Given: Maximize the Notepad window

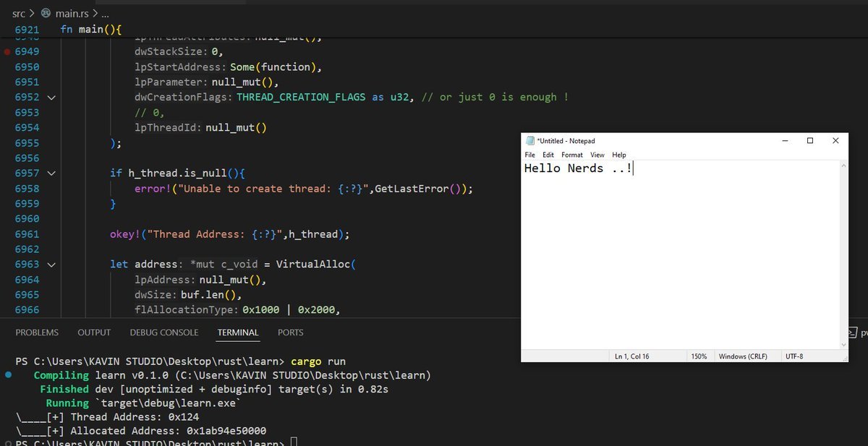Looking at the screenshot, I should (810, 141).
